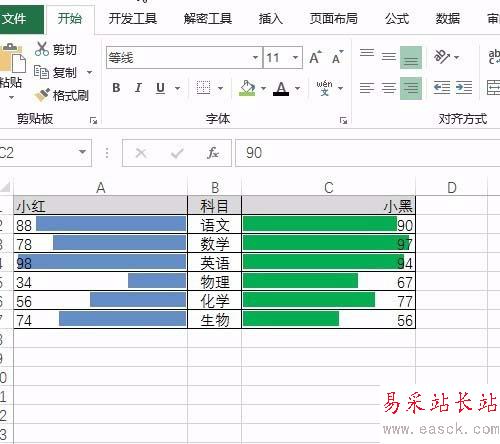This screenshot has width=500, height=444.
Task: Select the 英语 cell
Action: click(x=215, y=262)
